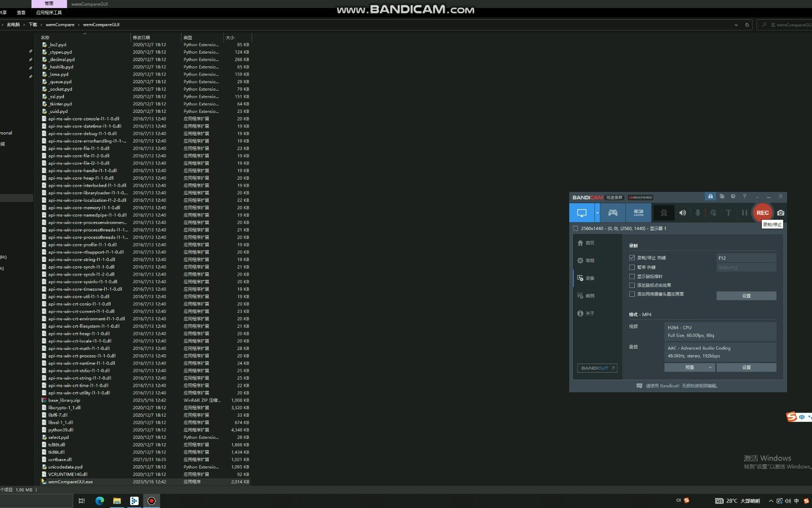The width and height of the screenshot is (812, 508).
Task: Click F12 hotkey input field
Action: point(746,258)
